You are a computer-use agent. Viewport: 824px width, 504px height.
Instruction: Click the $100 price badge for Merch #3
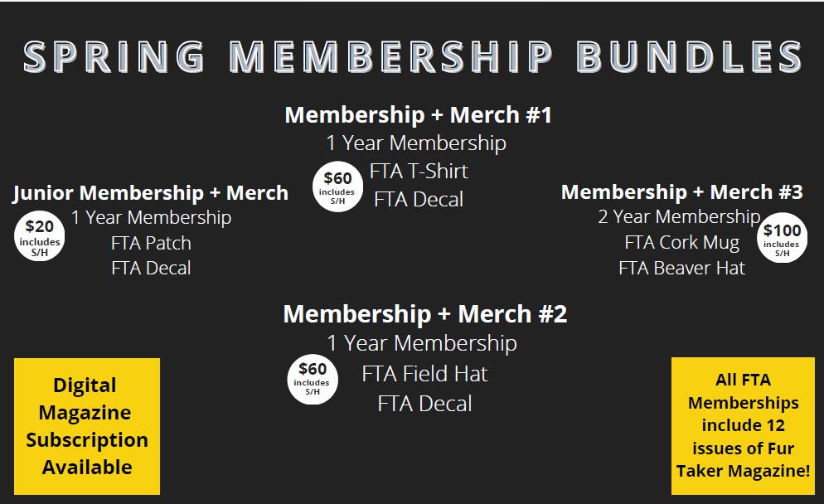[x=782, y=237]
